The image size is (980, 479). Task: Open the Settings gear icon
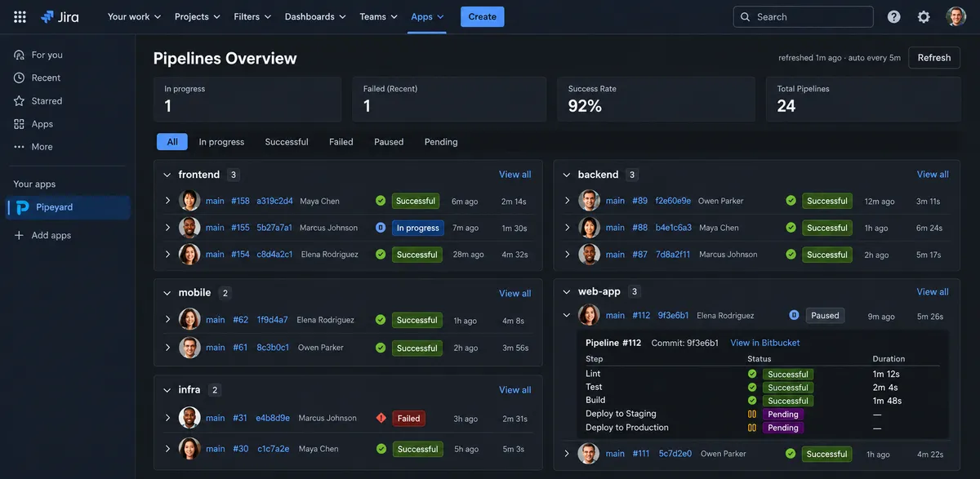pos(924,16)
